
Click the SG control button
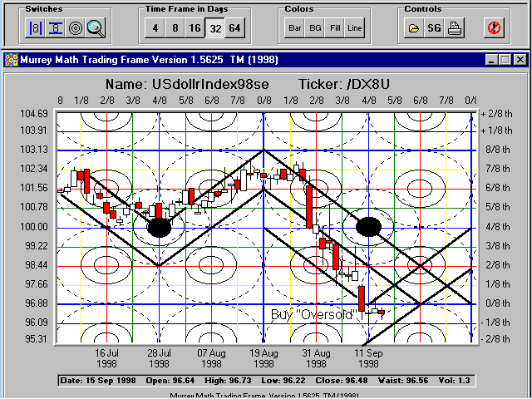click(x=434, y=27)
